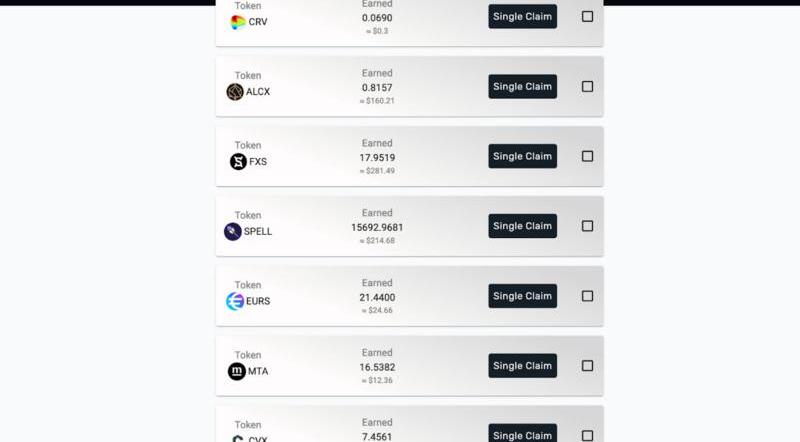The height and width of the screenshot is (442, 800).
Task: Click the CRV token icon
Action: (237, 22)
